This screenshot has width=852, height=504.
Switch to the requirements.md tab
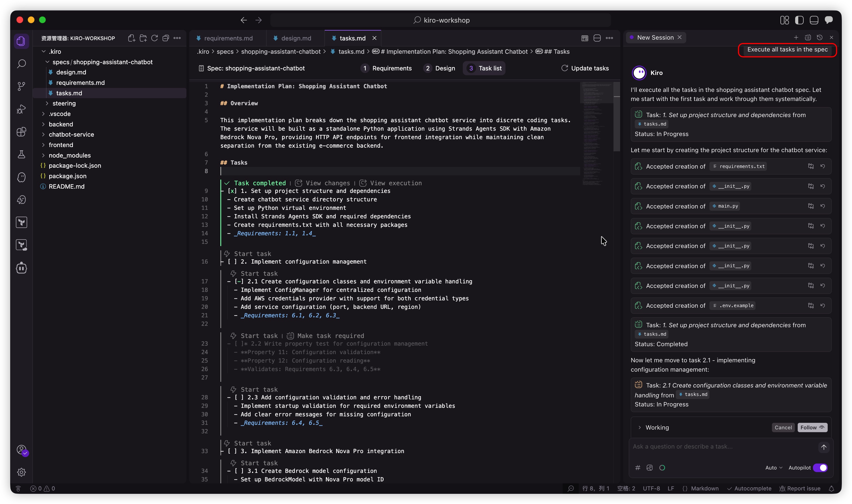(228, 38)
